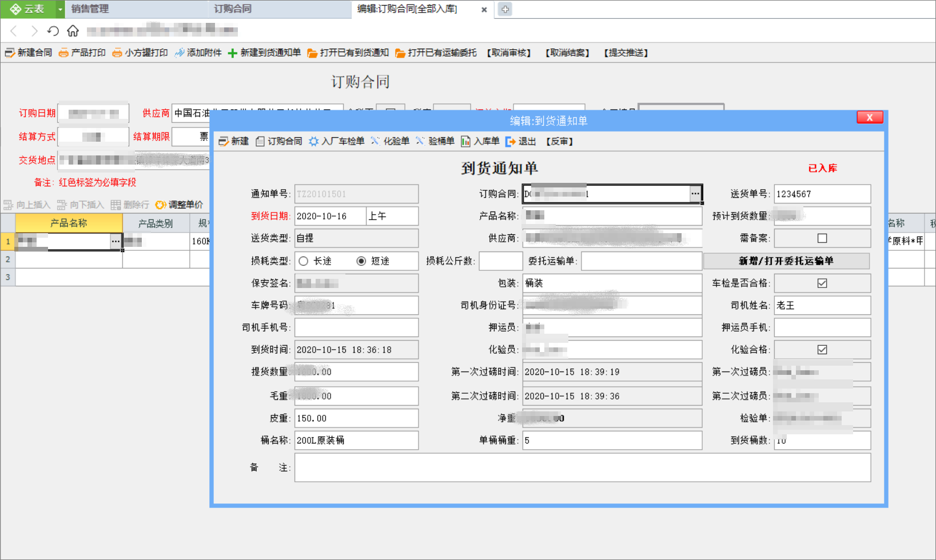Click the 【取消审核】 button
Viewport: 936px width, 560px height.
click(509, 53)
